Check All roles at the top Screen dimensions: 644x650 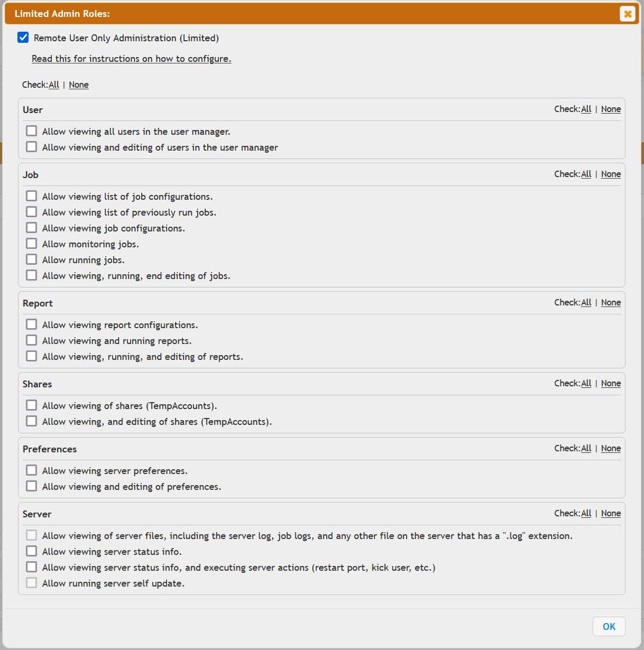tap(54, 85)
